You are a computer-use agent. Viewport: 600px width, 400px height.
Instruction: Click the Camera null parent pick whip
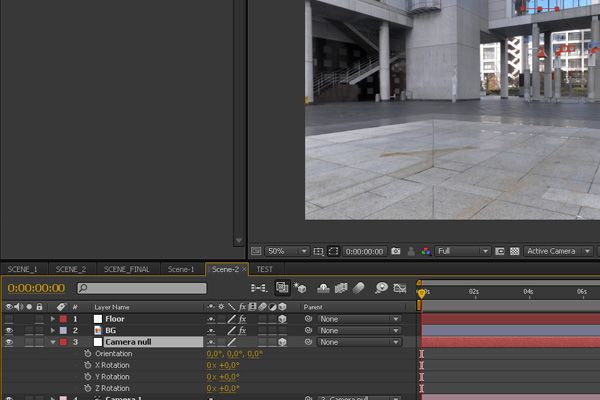(x=308, y=341)
